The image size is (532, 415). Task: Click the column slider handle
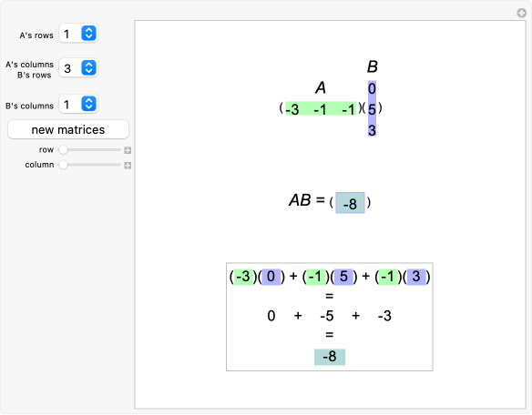[63, 165]
